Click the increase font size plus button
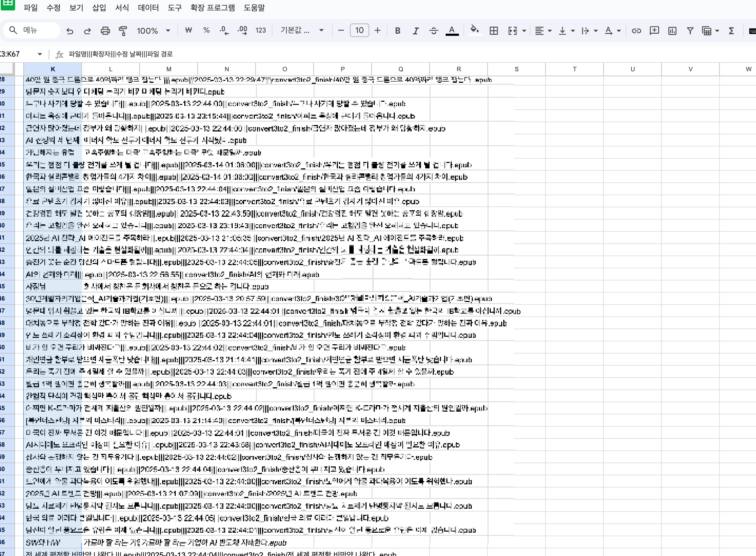Screen dimensions: 756x556 coord(377,30)
